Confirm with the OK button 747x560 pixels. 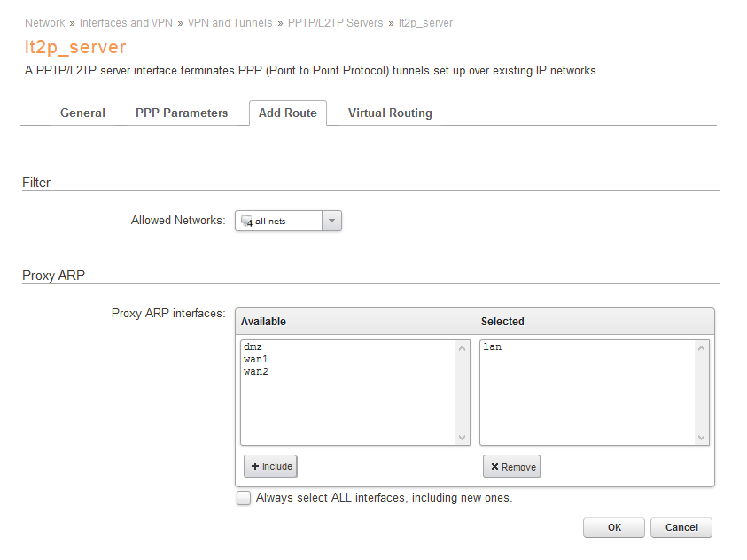point(614,527)
